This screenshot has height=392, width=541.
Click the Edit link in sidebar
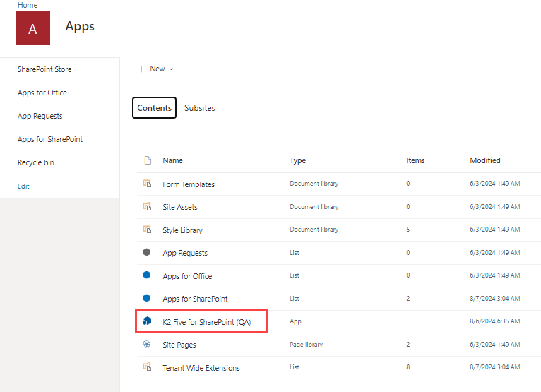pos(23,186)
